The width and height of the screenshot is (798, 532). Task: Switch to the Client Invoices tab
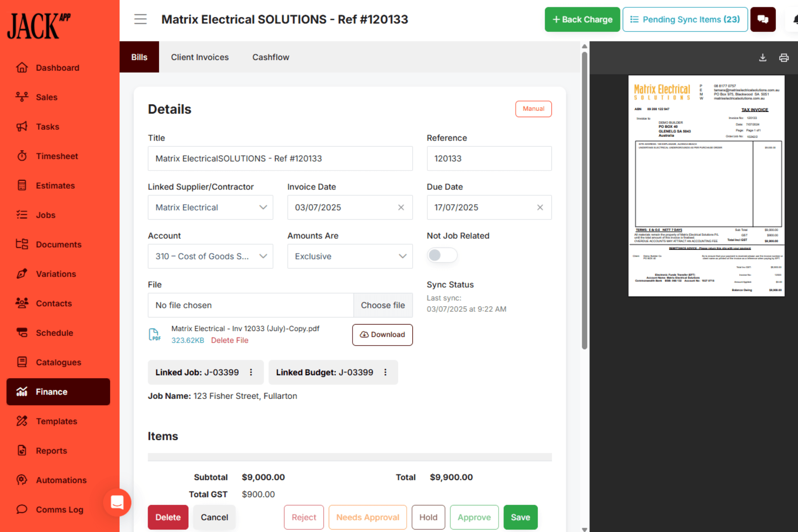tap(200, 57)
